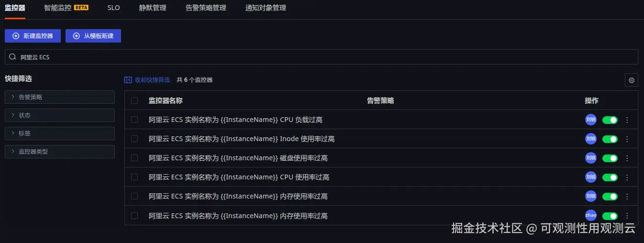644x243 pixels.
Task: Click the collapse icon beside 收起快捷筛选
Action: pyautogui.click(x=128, y=80)
